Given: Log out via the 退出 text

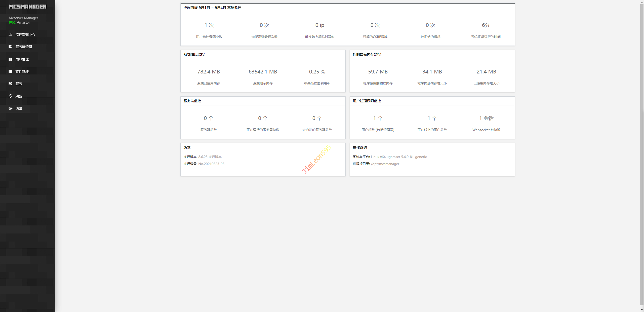Looking at the screenshot, I should pos(19,108).
